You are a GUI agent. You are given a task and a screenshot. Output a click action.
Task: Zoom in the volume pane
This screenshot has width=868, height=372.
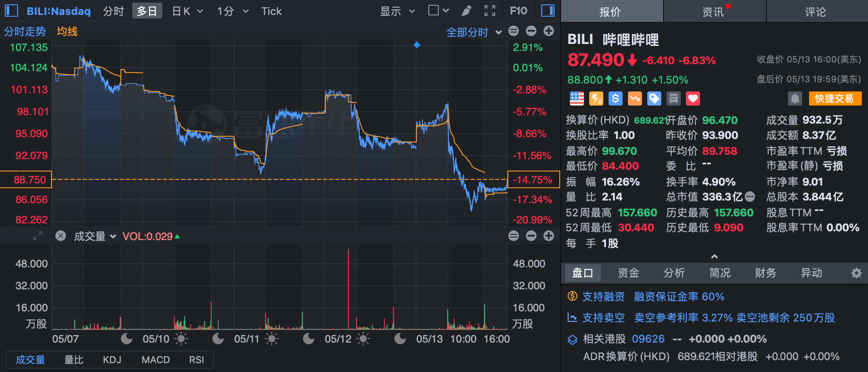tap(549, 236)
